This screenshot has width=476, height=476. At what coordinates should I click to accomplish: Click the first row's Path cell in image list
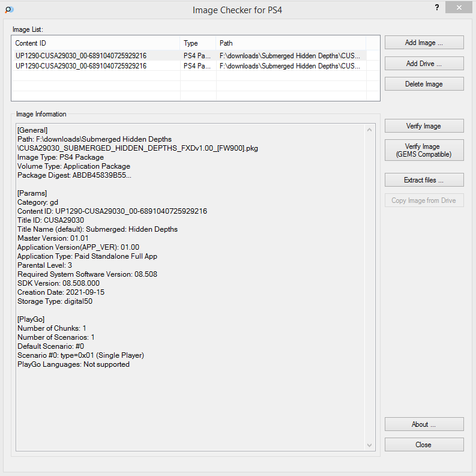[x=290, y=56]
